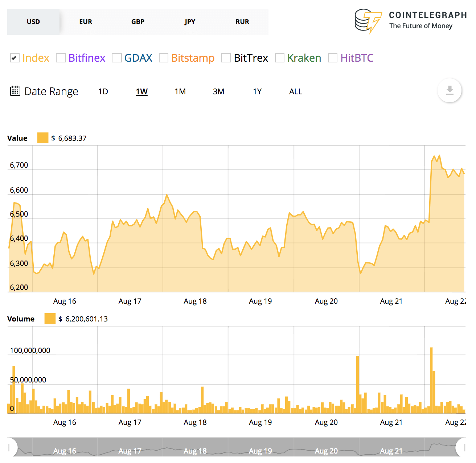
Task: Disable the Index checkbox
Action: coord(15,58)
